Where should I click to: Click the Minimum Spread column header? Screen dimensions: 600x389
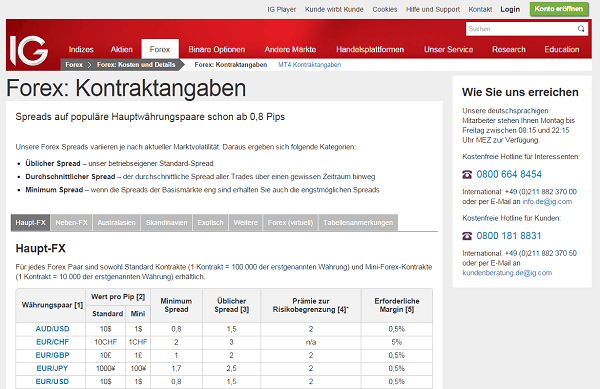176,305
